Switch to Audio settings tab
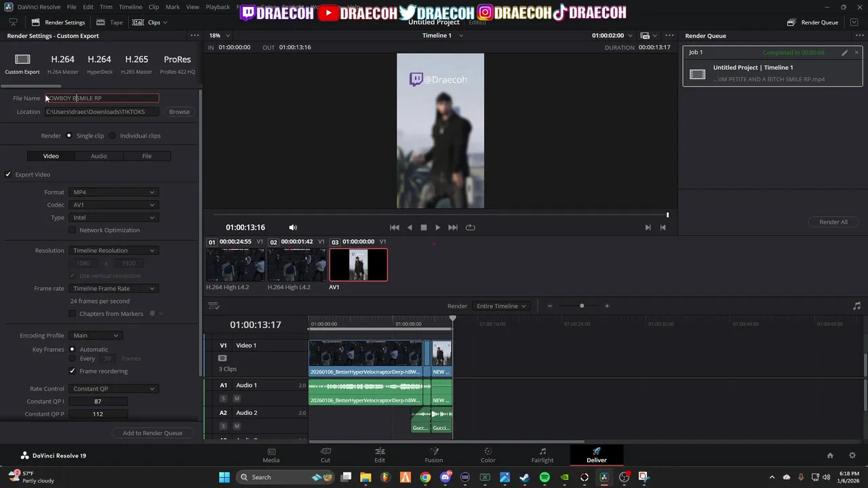 tap(99, 156)
